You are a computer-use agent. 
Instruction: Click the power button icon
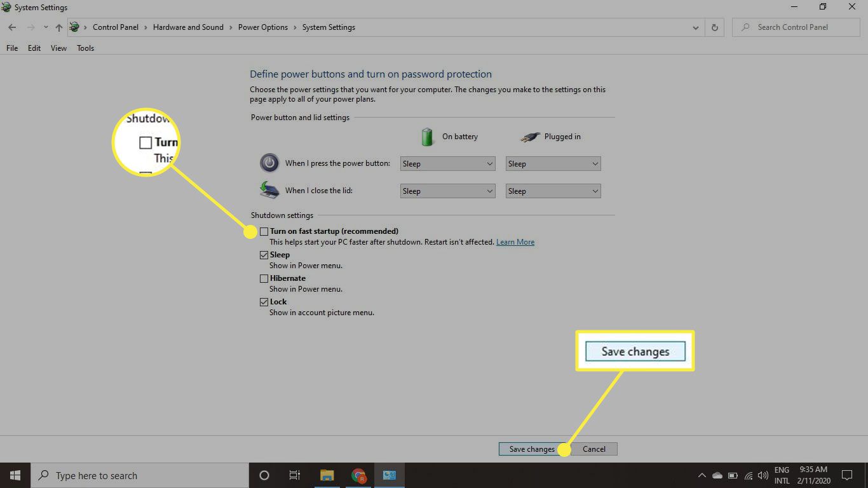(x=269, y=163)
